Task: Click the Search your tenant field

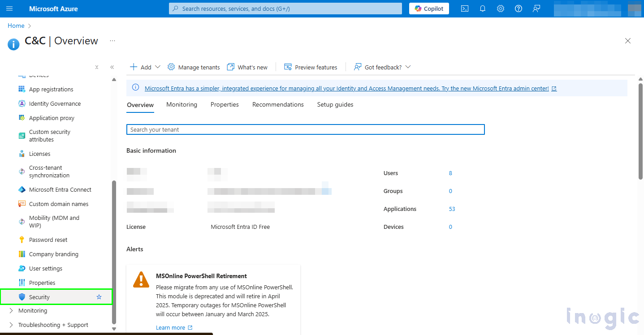Action: [305, 129]
